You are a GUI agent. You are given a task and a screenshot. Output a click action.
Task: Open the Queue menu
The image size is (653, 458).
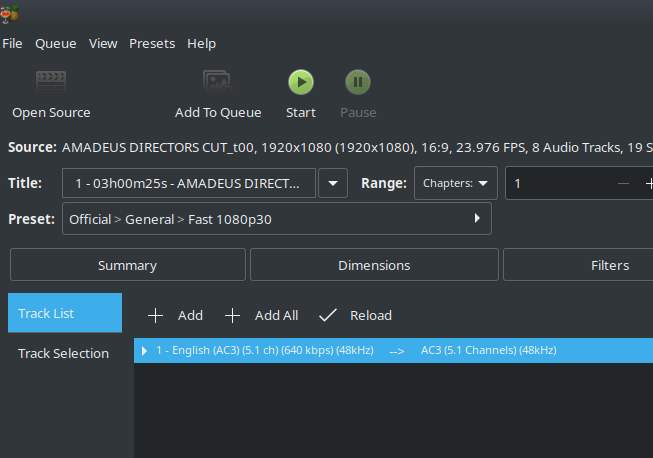point(56,44)
